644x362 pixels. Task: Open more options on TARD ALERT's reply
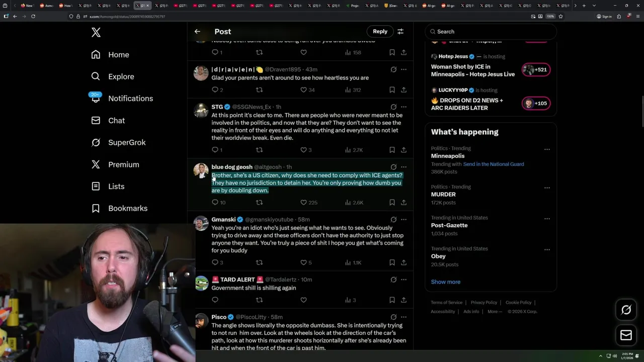coord(404,280)
